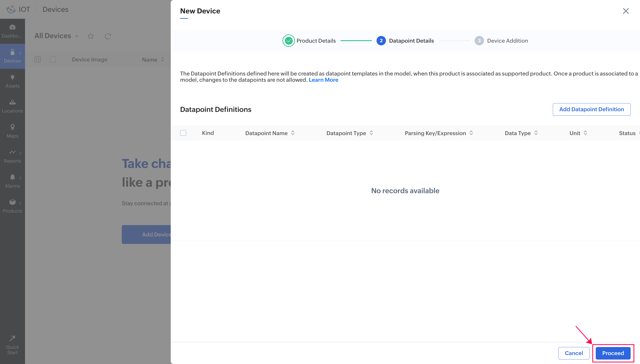Open the Learn More link
640x364 pixels.
[x=323, y=80]
